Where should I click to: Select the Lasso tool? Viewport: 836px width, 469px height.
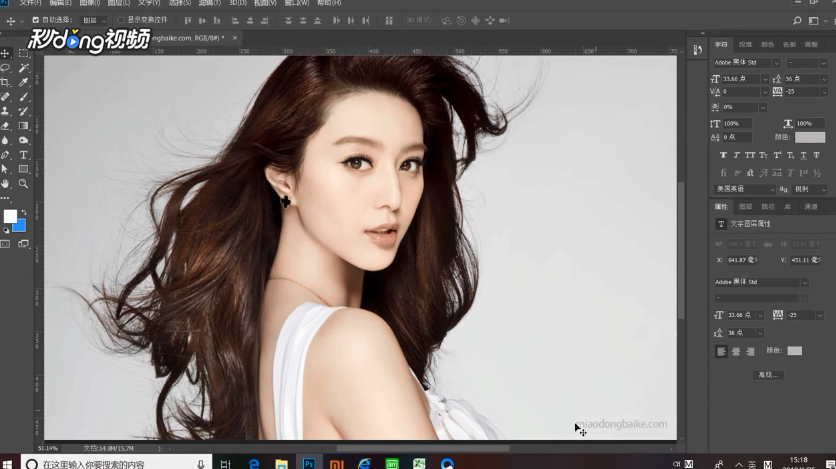tap(5, 68)
